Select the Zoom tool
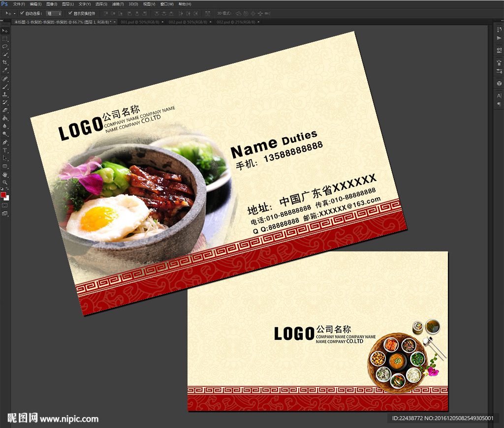This screenshot has height=428, width=504. click(4, 183)
